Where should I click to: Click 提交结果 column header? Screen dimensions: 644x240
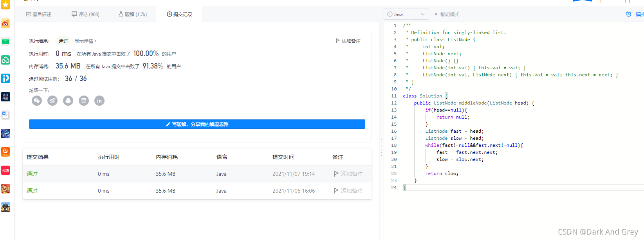pyautogui.click(x=38, y=157)
